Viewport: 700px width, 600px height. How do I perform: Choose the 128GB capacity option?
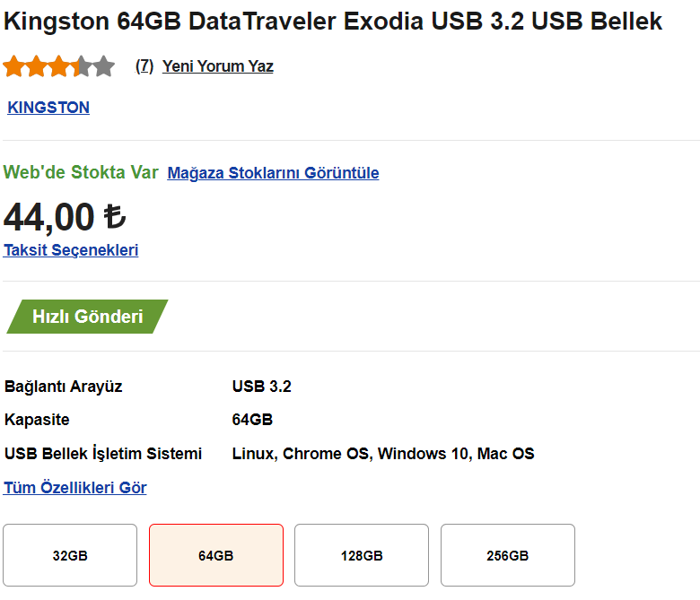click(362, 555)
